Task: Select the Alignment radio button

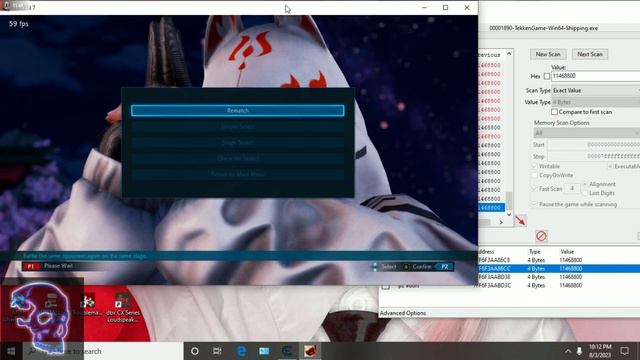Action: (585, 184)
